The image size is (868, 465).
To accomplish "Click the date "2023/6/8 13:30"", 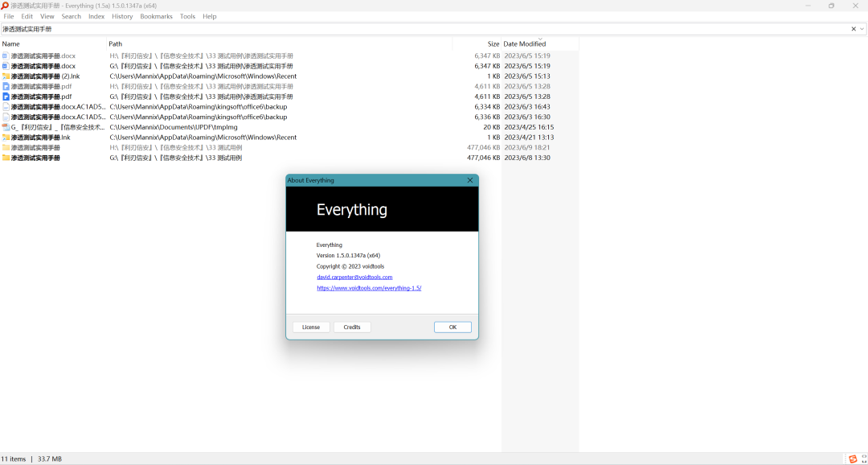I will click(527, 158).
